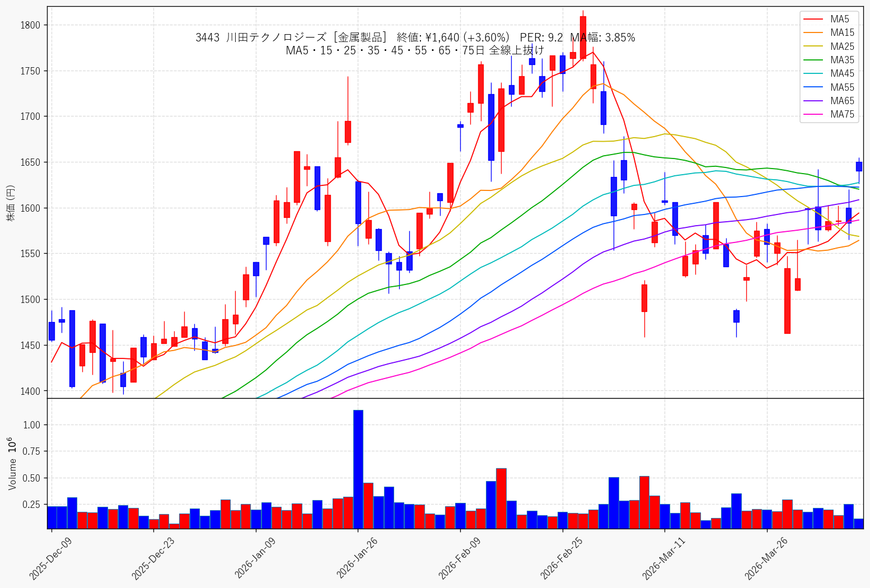
Task: Click the Volume axis title
Action: pos(12,463)
